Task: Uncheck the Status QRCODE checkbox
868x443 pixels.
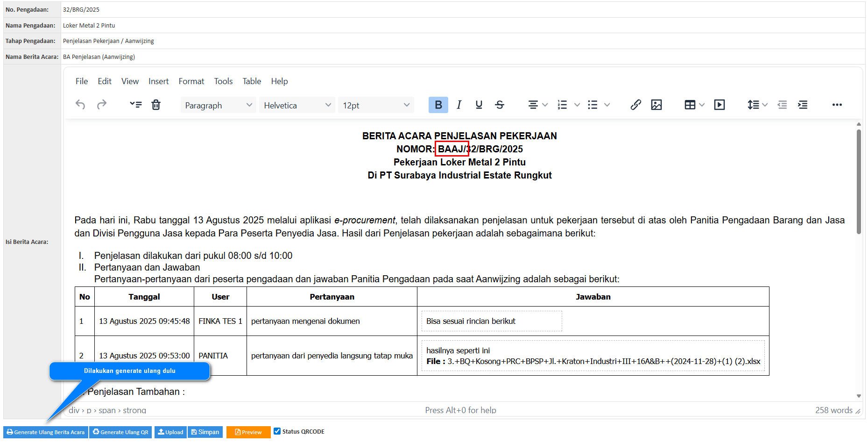Action: [277, 431]
